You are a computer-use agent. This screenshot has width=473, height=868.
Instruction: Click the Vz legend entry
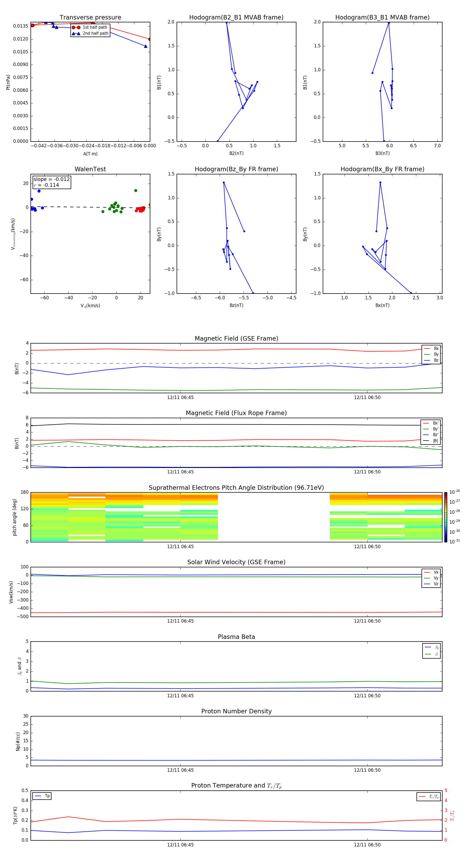click(431, 584)
